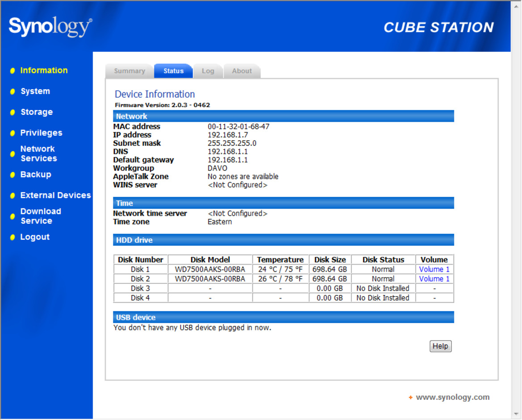Click the Disk 2 Normal status cell

coord(383,279)
